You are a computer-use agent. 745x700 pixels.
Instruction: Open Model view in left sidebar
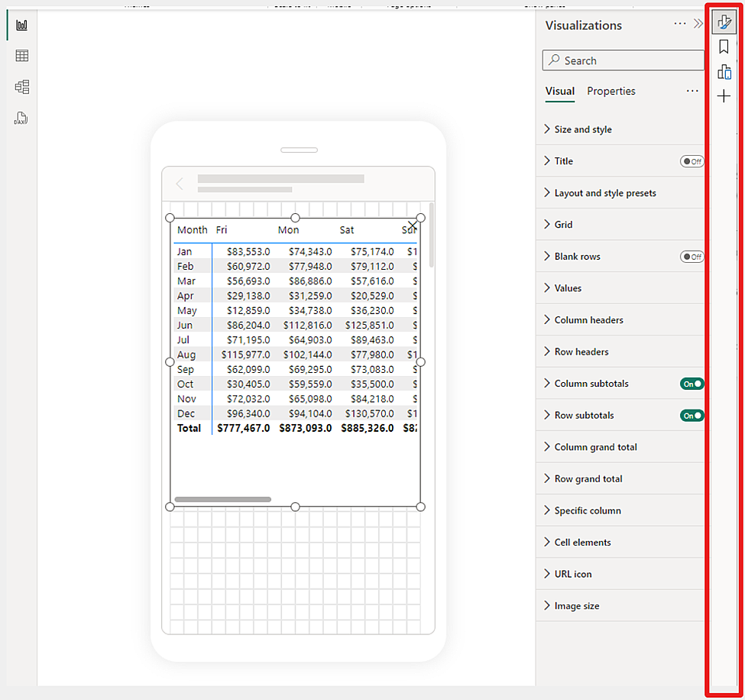22,87
